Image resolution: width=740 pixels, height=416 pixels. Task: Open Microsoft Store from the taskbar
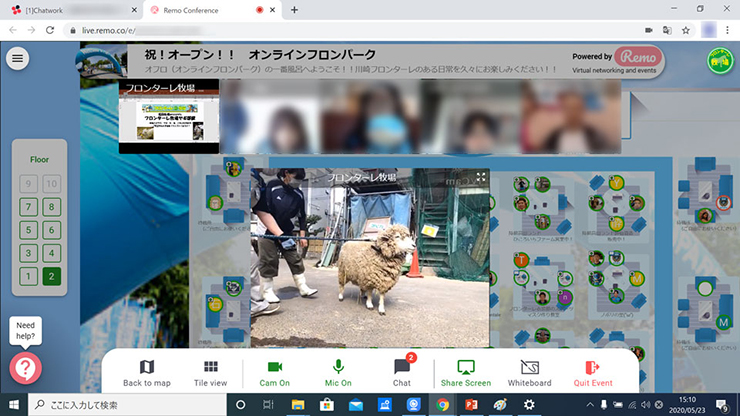[x=327, y=405]
